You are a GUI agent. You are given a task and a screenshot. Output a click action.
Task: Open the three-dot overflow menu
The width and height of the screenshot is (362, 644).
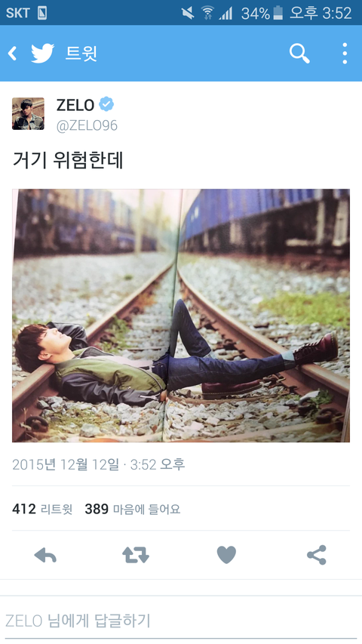point(345,54)
